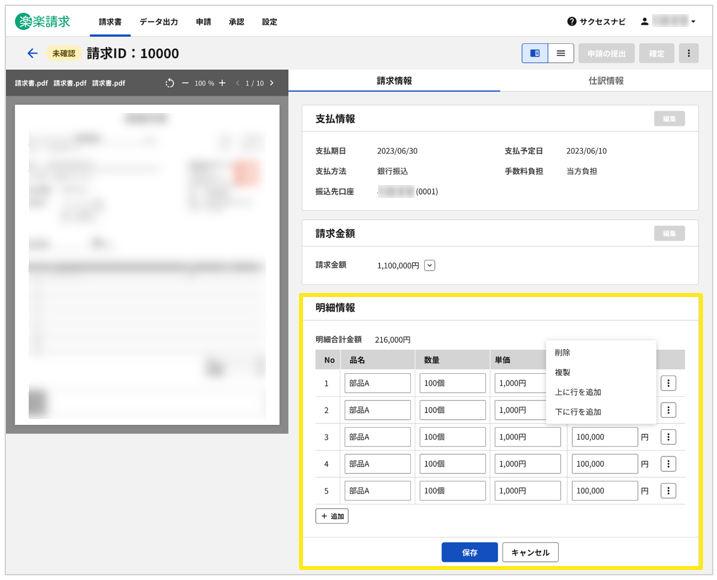
Task: Click the back arrow beside 請求ID
Action: click(x=32, y=53)
